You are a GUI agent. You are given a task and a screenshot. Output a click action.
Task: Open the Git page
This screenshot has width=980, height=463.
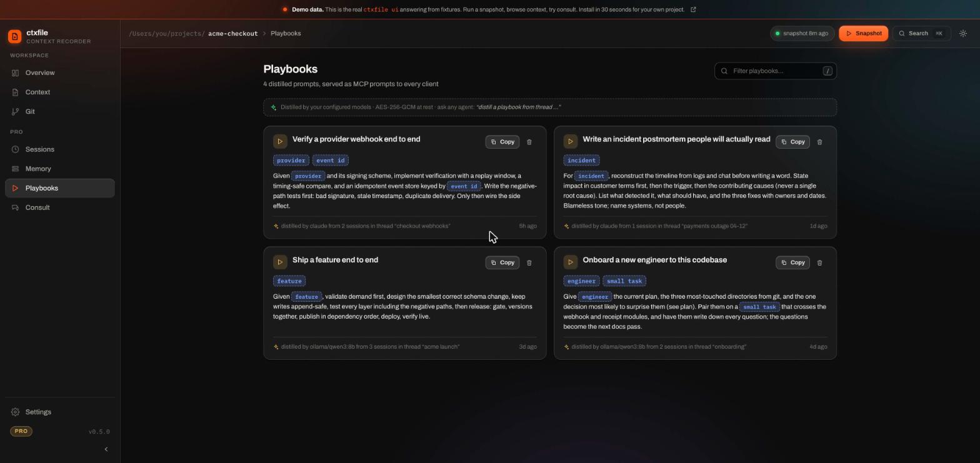[x=60, y=111]
